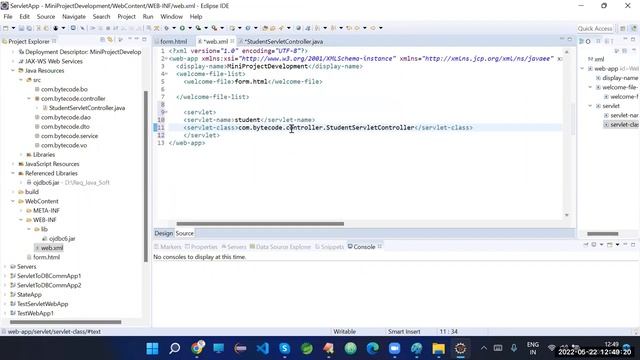Click the Save icon in the toolbar
640x360 pixels.
pos(21,28)
